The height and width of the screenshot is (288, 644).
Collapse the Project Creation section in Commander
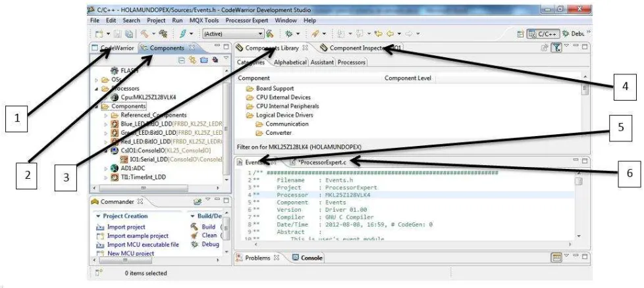pyautogui.click(x=98, y=216)
